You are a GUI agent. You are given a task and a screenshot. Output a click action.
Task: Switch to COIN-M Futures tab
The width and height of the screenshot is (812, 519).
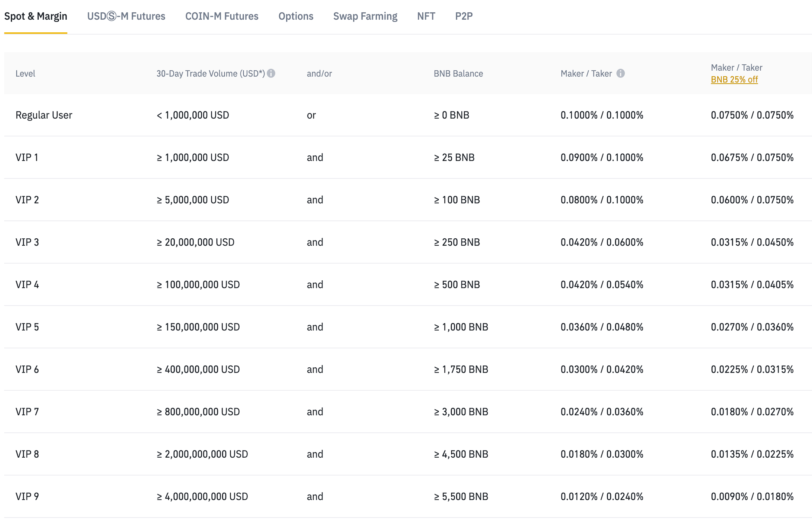click(x=222, y=16)
